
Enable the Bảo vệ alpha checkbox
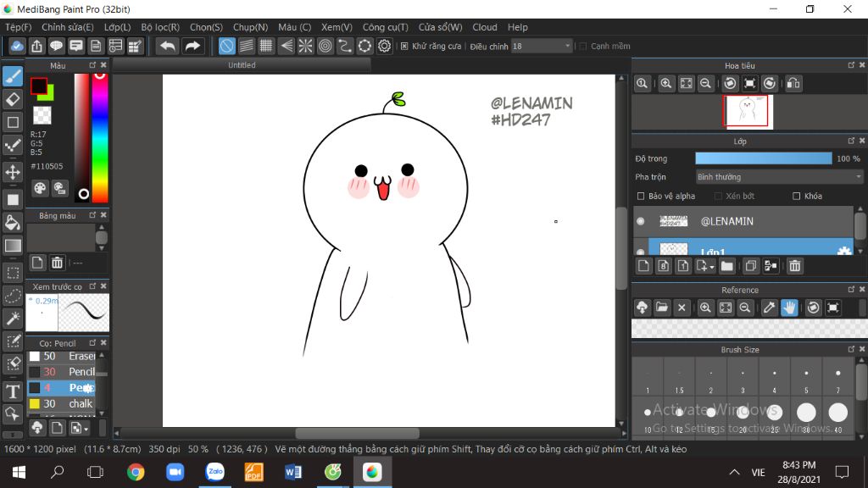pos(641,196)
